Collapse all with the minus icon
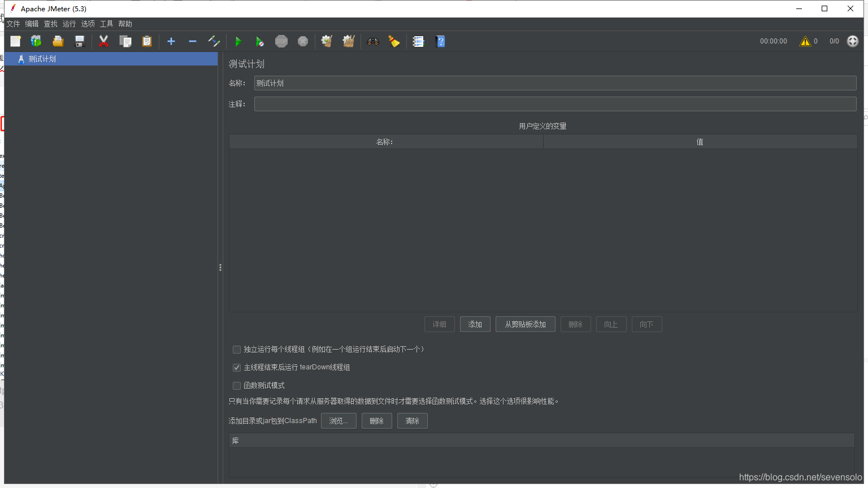This screenshot has height=488, width=868. click(193, 41)
